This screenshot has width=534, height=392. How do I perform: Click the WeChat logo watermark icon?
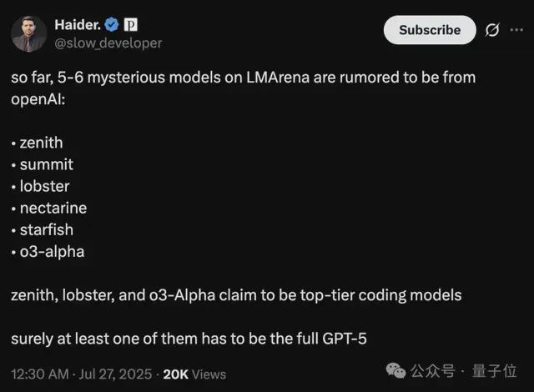pos(395,370)
